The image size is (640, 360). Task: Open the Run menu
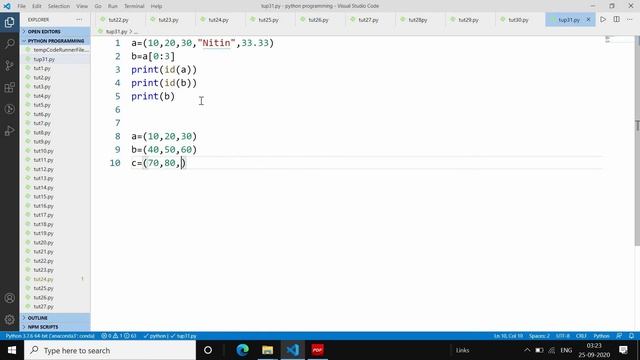point(113,6)
